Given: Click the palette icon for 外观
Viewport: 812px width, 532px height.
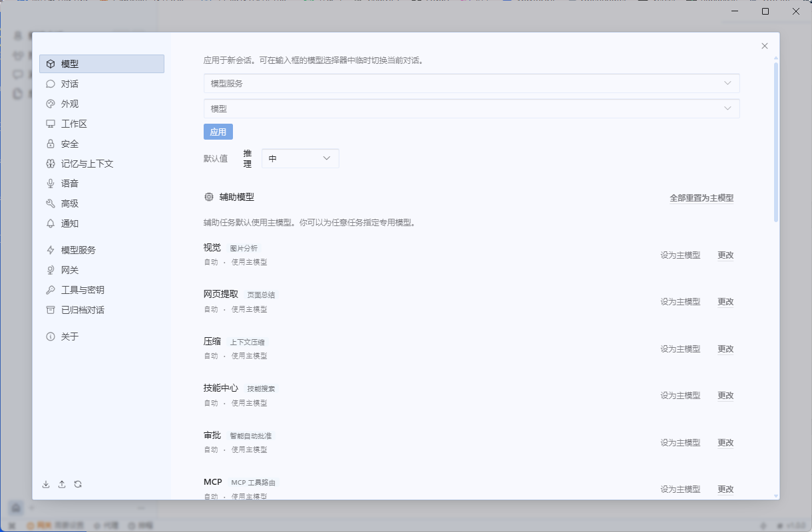Looking at the screenshot, I should (x=51, y=104).
